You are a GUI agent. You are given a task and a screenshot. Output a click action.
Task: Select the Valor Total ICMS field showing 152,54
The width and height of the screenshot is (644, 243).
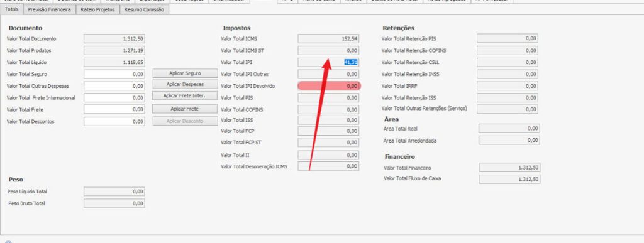click(x=328, y=39)
